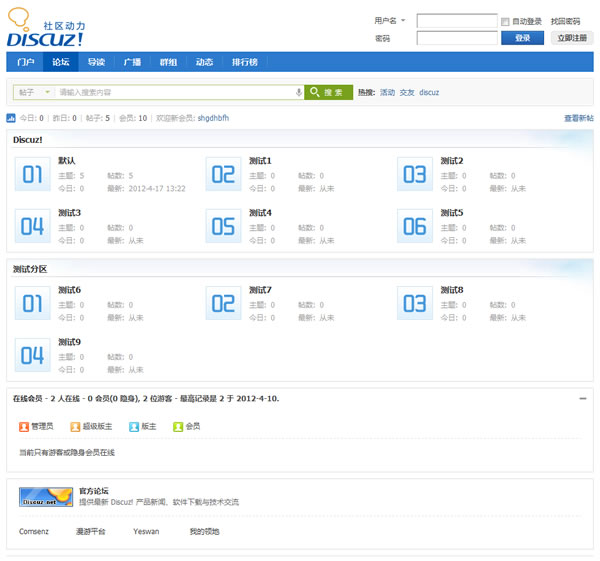This screenshot has width=600, height=561.
Task: Open the 测试3 forum title link
Action: (x=69, y=213)
